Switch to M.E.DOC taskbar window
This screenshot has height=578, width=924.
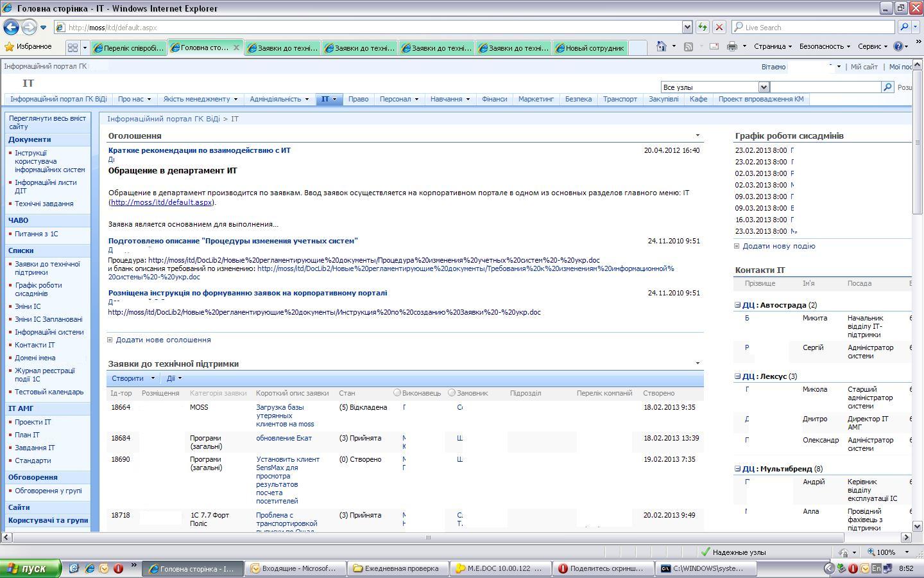point(501,568)
